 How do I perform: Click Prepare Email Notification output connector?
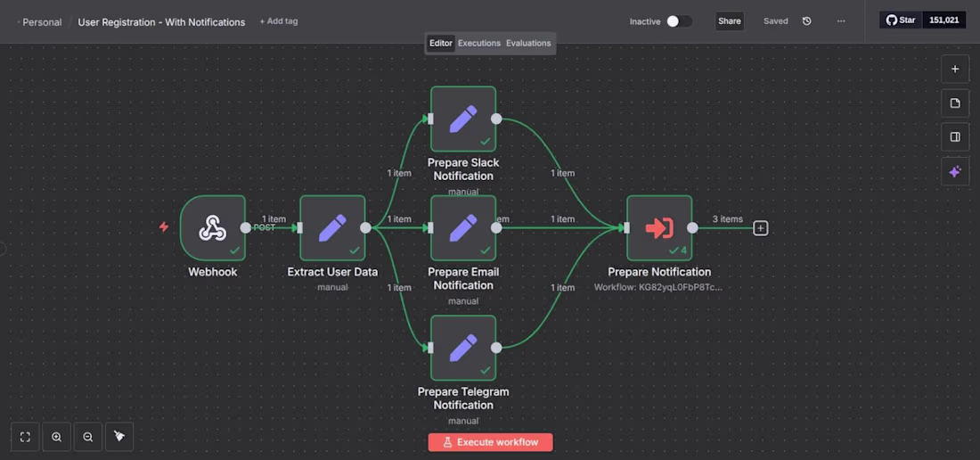coord(496,228)
